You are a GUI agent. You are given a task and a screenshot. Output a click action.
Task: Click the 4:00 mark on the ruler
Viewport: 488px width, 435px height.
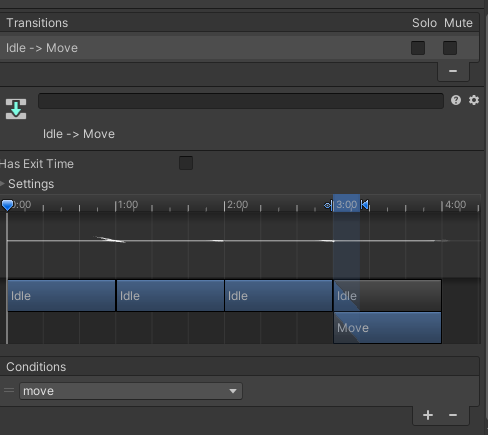pos(455,205)
